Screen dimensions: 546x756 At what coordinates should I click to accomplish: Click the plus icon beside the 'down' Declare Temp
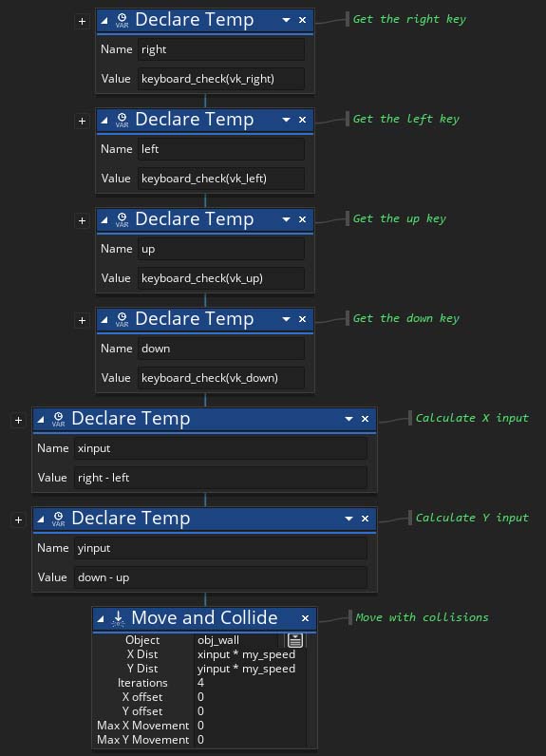coord(82,320)
